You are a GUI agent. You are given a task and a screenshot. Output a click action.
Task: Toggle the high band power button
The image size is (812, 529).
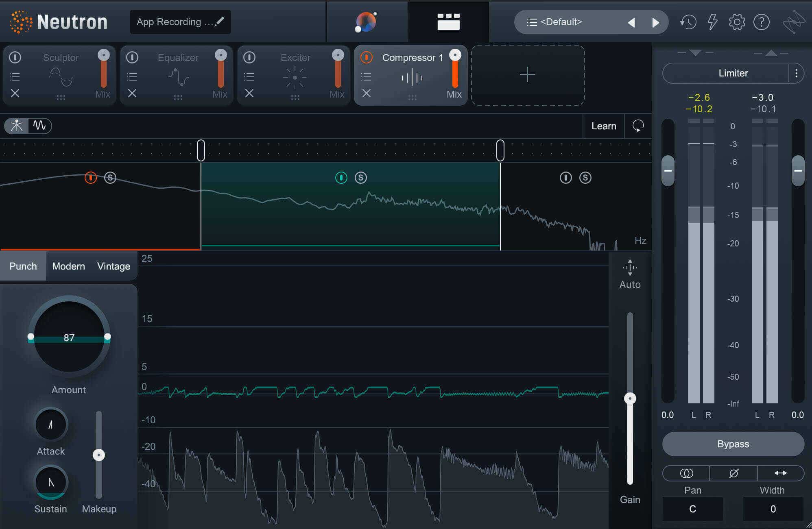click(565, 178)
